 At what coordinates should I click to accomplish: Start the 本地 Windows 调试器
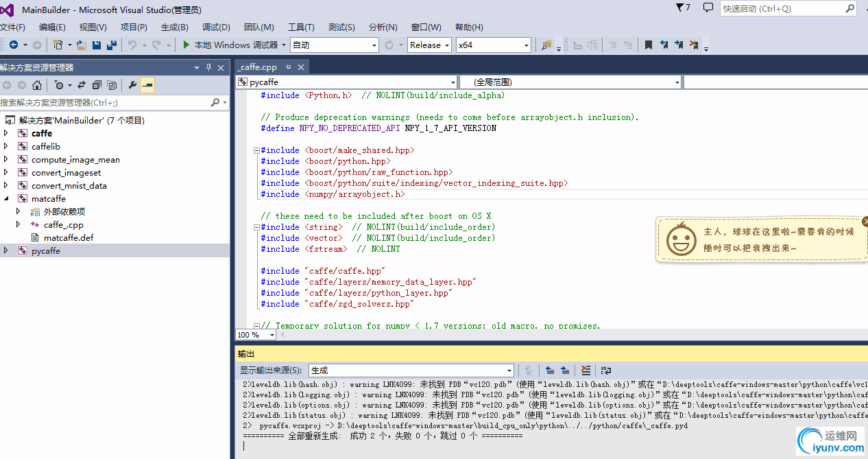[230, 45]
